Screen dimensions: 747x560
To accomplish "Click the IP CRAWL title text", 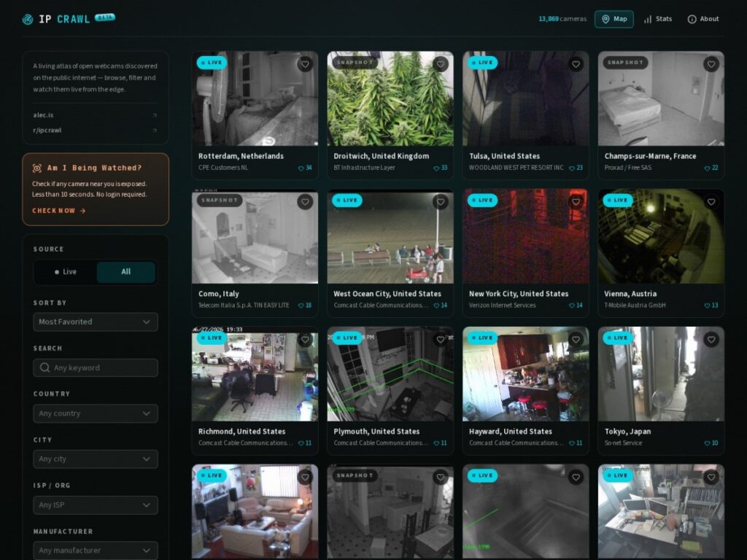I will point(64,19).
